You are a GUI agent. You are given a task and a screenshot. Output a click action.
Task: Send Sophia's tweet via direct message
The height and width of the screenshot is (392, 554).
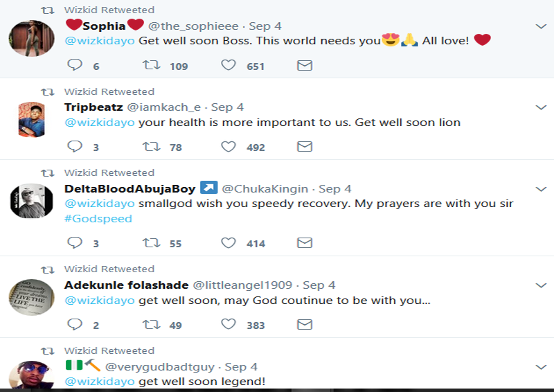(x=304, y=65)
